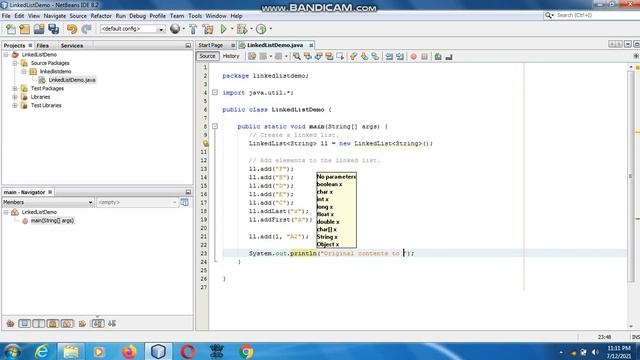Run the project with green play icon
The width and height of the screenshot is (640, 360).
click(x=223, y=29)
